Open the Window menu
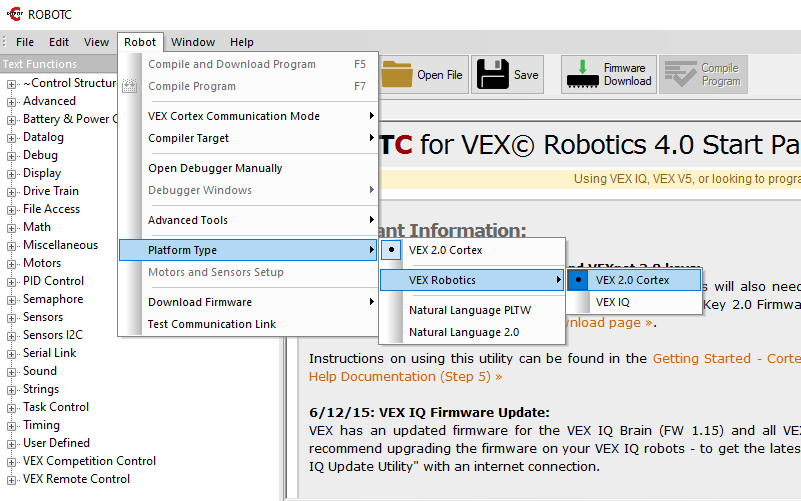Screen dimensions: 801x501 [x=193, y=42]
